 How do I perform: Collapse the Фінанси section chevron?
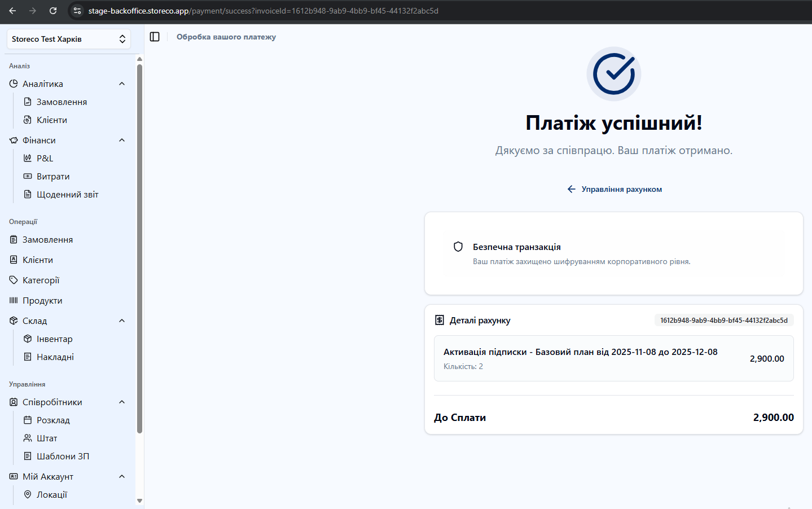tap(122, 140)
